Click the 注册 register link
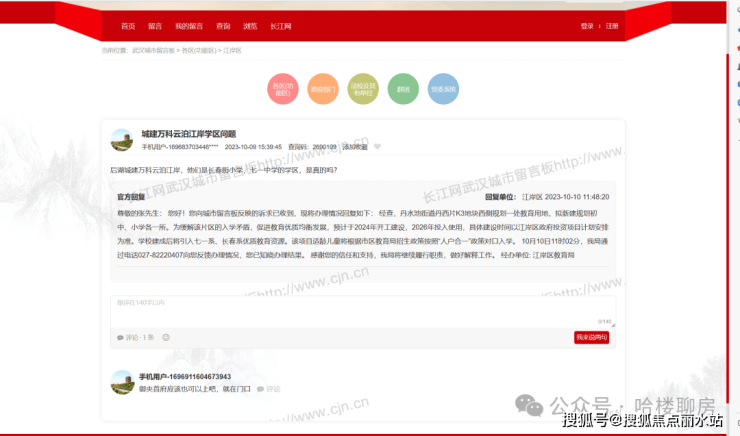This screenshot has height=436, width=740. pyautogui.click(x=612, y=26)
